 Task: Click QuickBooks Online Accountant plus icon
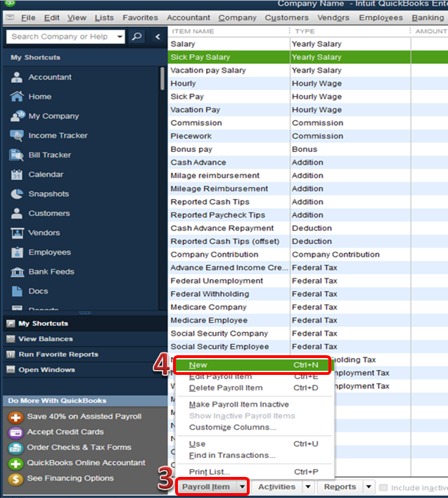pyautogui.click(x=15, y=464)
